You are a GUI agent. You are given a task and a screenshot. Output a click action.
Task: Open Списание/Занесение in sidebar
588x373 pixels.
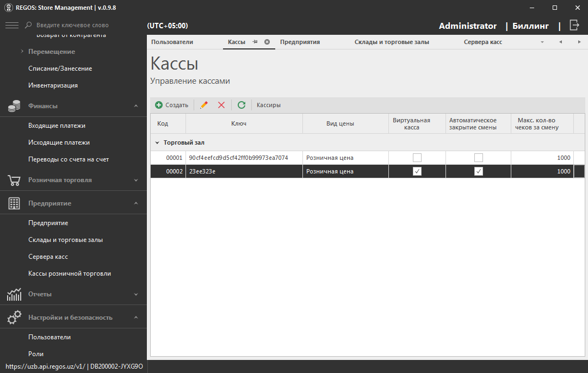click(60, 69)
